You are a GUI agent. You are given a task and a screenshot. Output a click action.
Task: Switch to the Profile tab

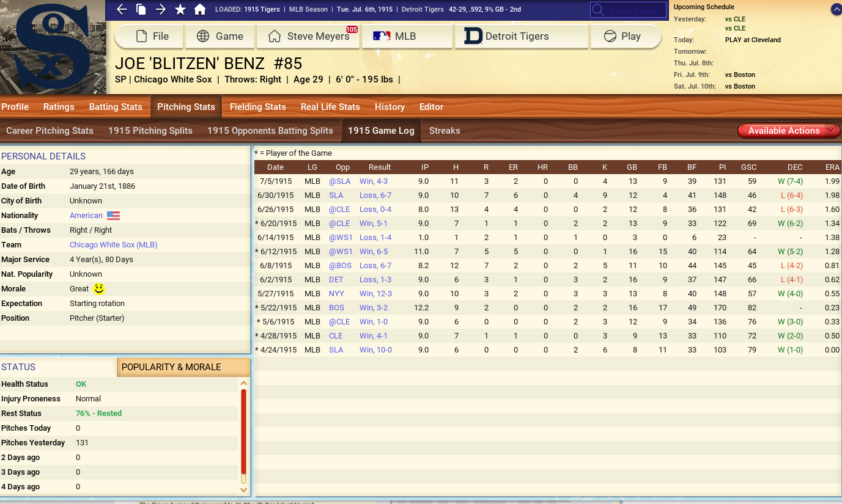(15, 107)
